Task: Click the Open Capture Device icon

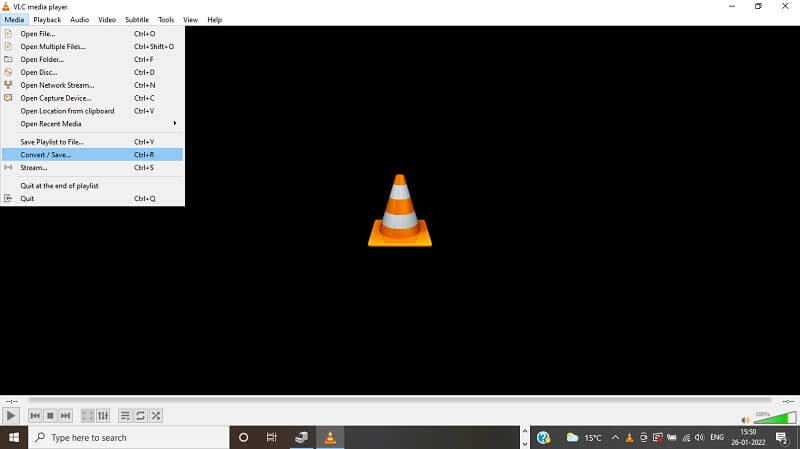Action: point(8,97)
